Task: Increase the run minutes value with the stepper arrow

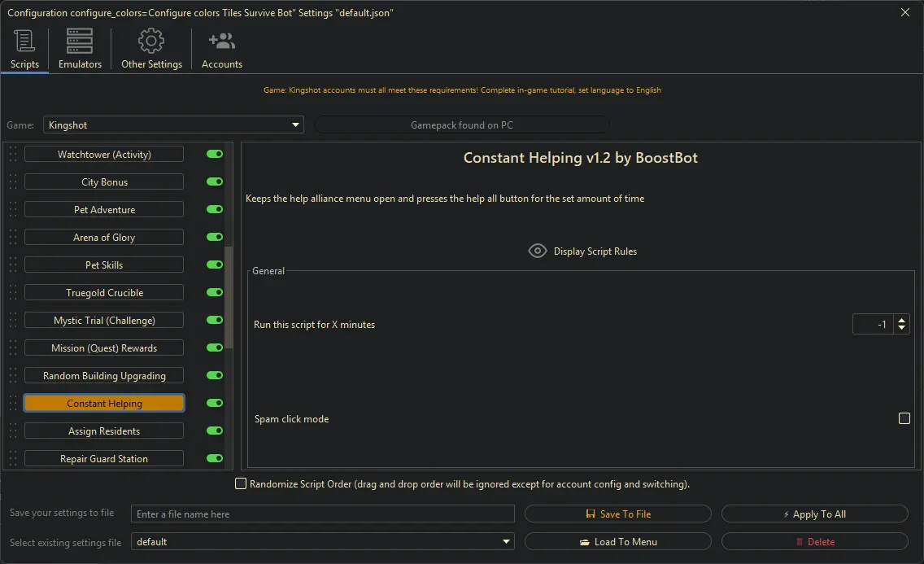Action: tap(902, 319)
